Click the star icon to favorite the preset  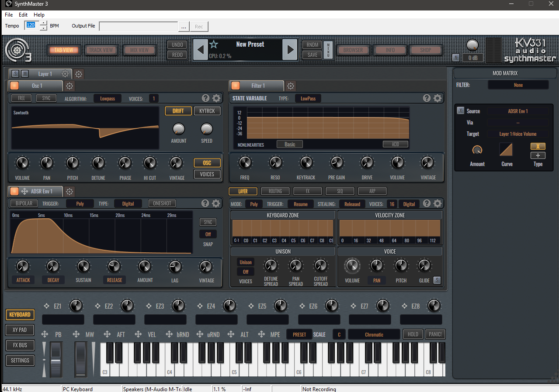point(213,44)
